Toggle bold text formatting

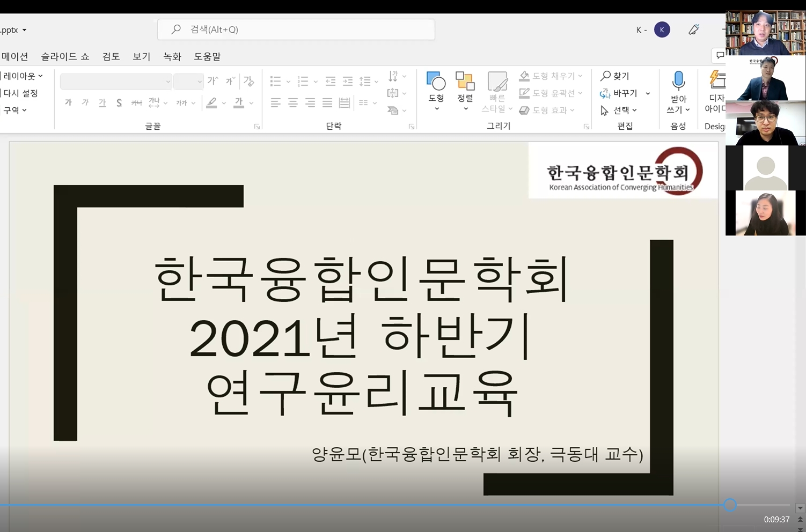(x=68, y=102)
